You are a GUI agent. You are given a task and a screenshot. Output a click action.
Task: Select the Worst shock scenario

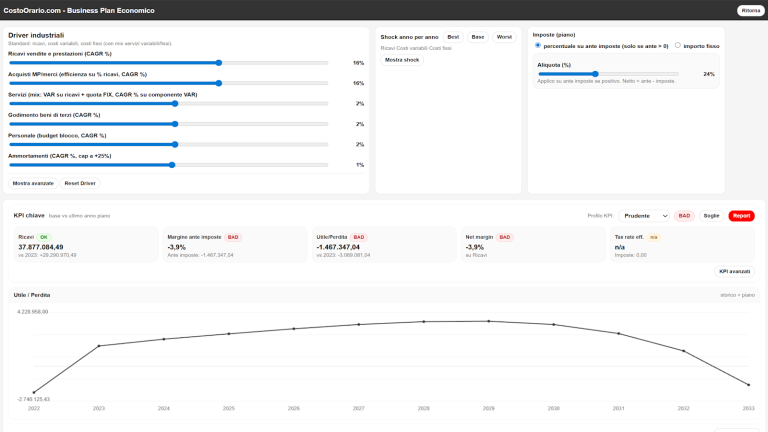click(504, 36)
